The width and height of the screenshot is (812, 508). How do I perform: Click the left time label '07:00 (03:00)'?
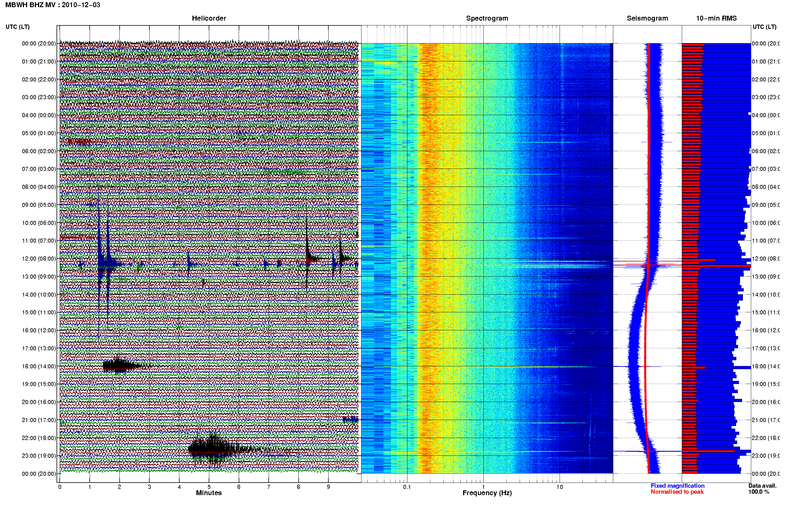tap(39, 169)
